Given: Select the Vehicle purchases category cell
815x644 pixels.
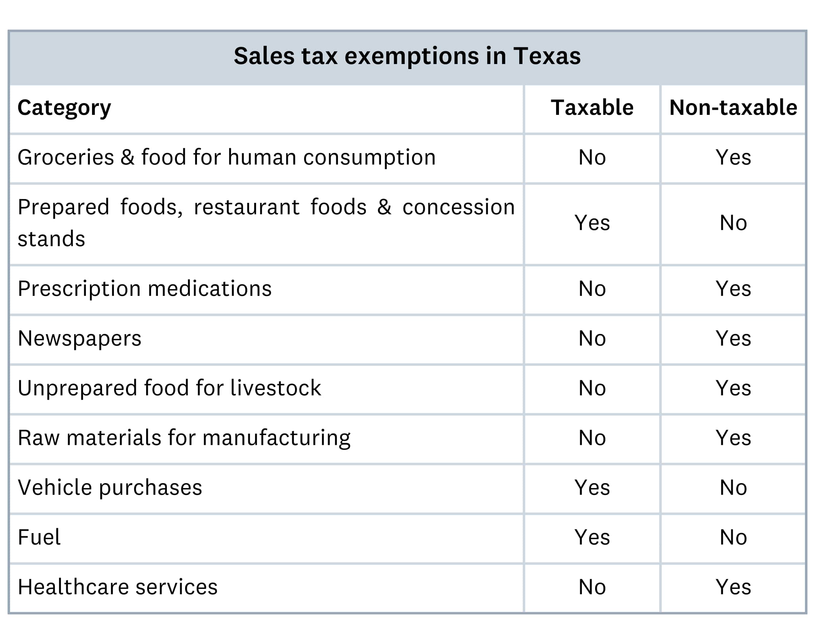Looking at the screenshot, I should 110,488.
